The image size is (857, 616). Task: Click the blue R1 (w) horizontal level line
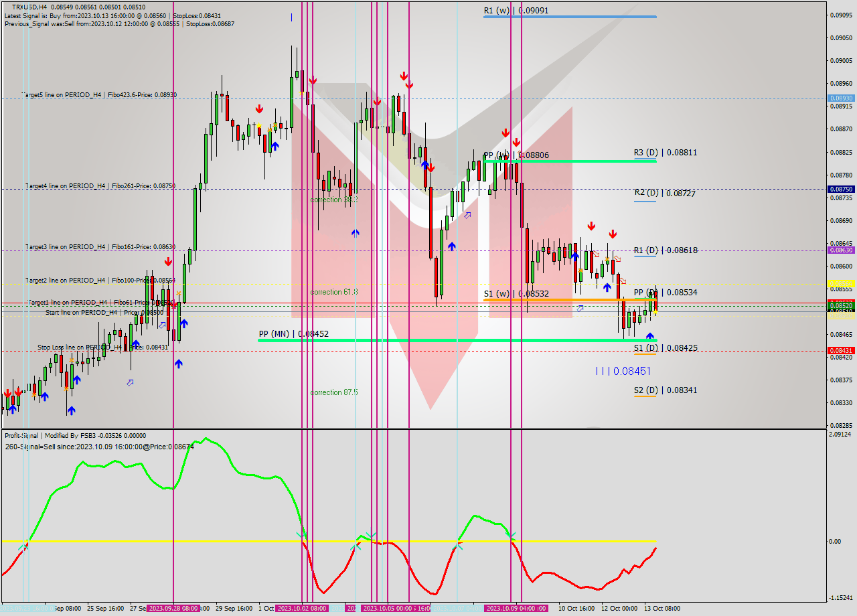(x=570, y=17)
